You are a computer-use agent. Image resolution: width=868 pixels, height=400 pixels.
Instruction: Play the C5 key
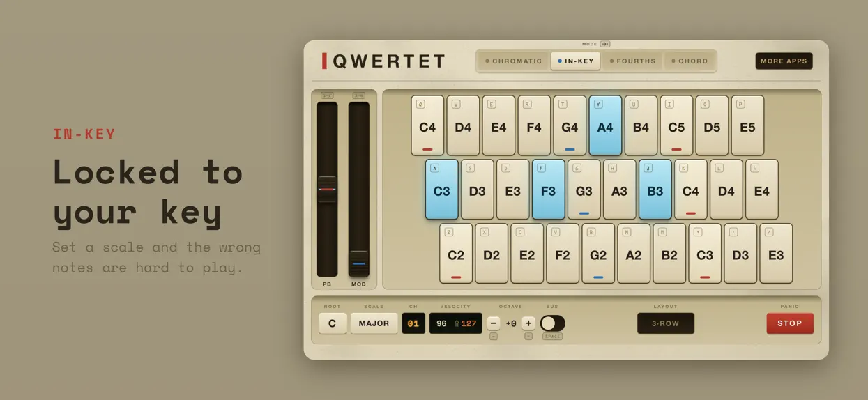(676, 125)
